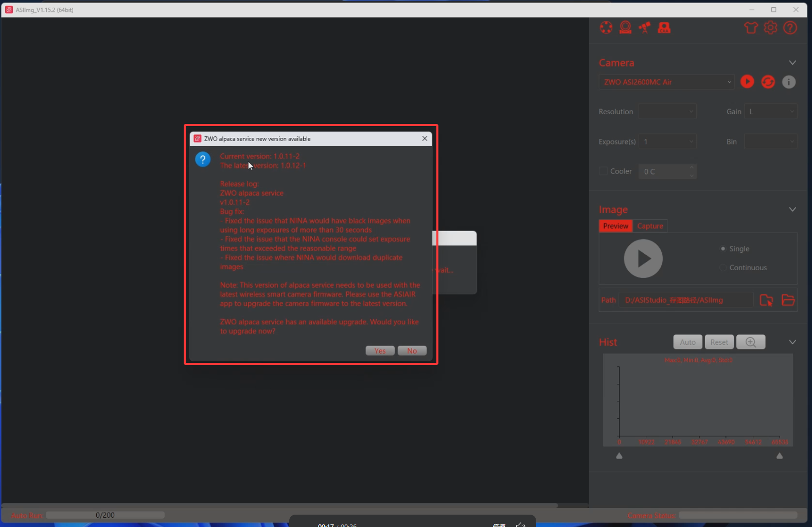Collapse the Hist section chevron
The width and height of the screenshot is (812, 527).
click(792, 342)
